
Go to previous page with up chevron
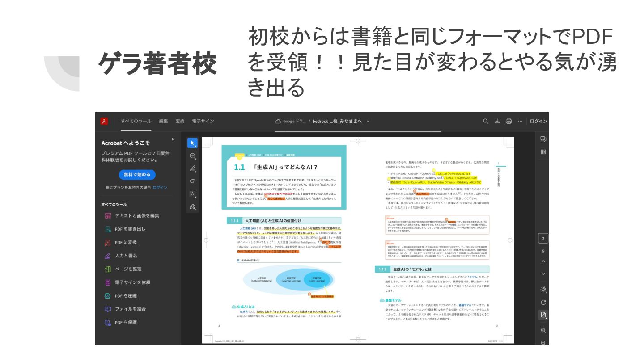543,261
